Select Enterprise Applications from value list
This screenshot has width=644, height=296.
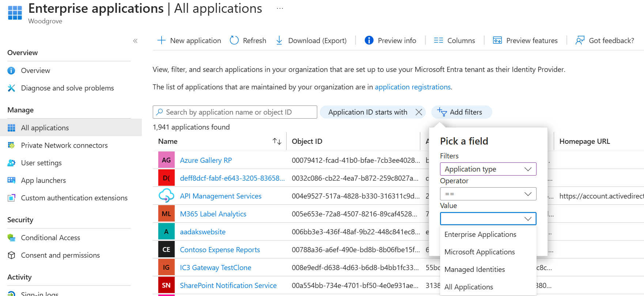click(x=480, y=234)
